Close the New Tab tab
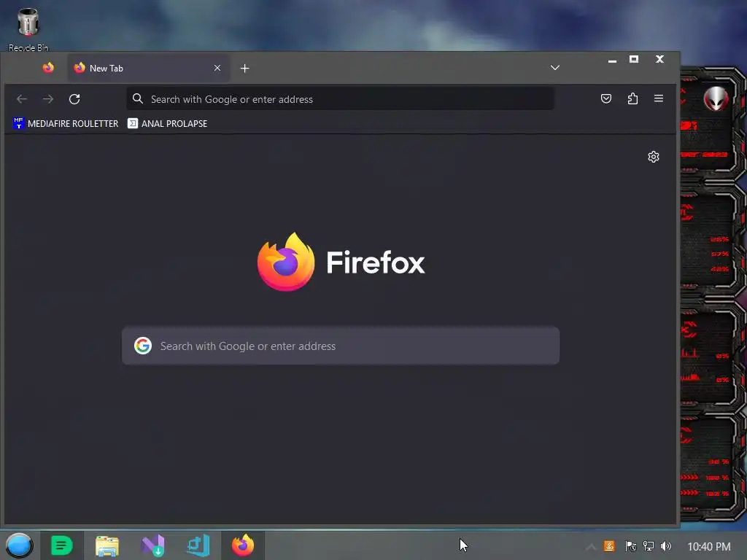Viewport: 747px width, 560px height. [x=217, y=68]
